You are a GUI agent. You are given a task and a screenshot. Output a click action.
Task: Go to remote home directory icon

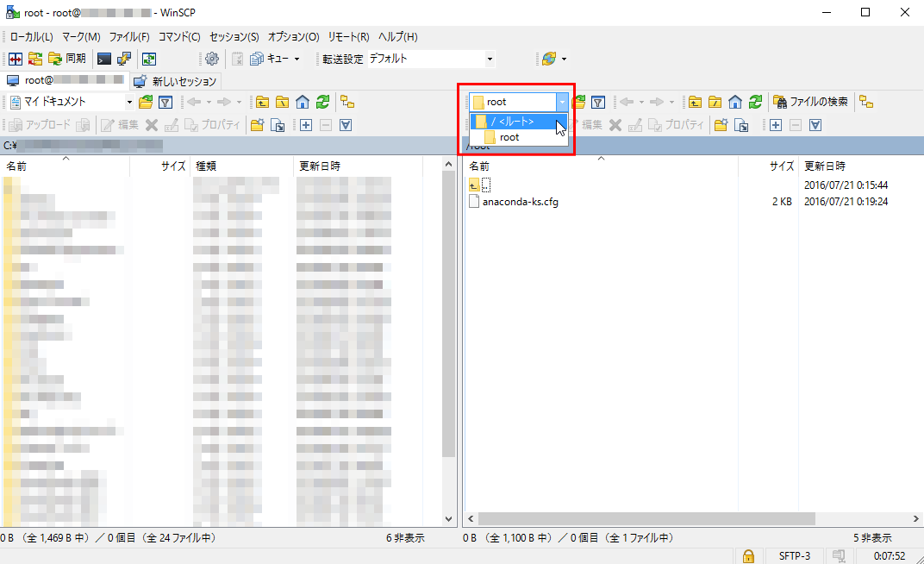[x=735, y=103]
